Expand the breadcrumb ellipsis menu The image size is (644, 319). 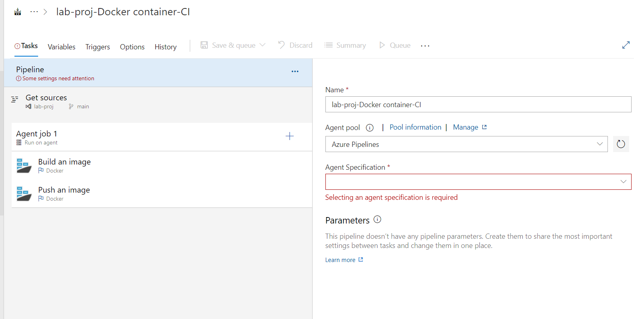(x=34, y=12)
